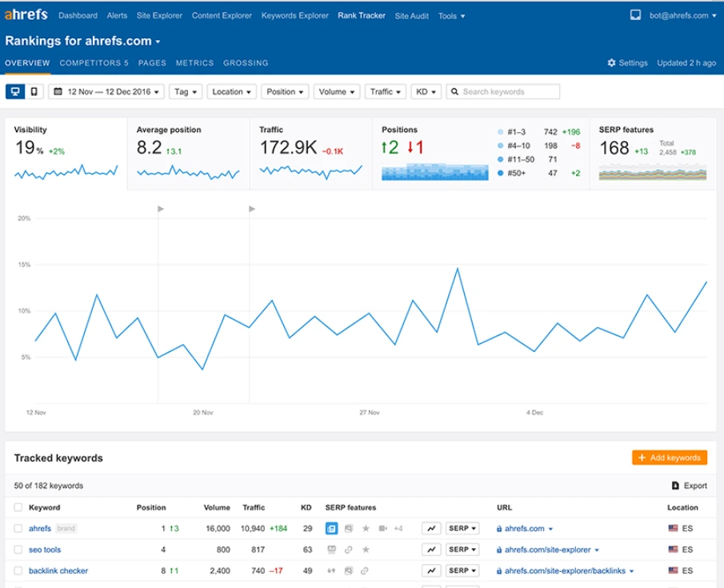Expand the Tools menu dropdown
Viewport: 724px width, 588px height.
click(451, 16)
